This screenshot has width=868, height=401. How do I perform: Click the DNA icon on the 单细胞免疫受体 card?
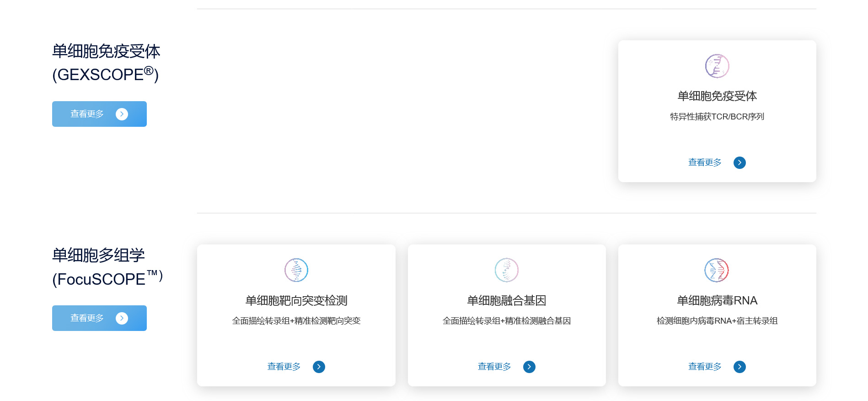[x=717, y=66]
